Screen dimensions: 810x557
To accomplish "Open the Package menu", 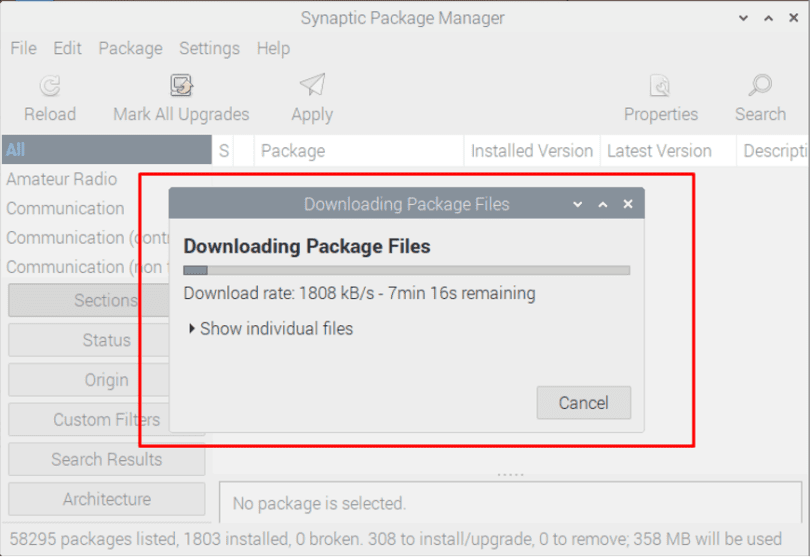I will (131, 49).
